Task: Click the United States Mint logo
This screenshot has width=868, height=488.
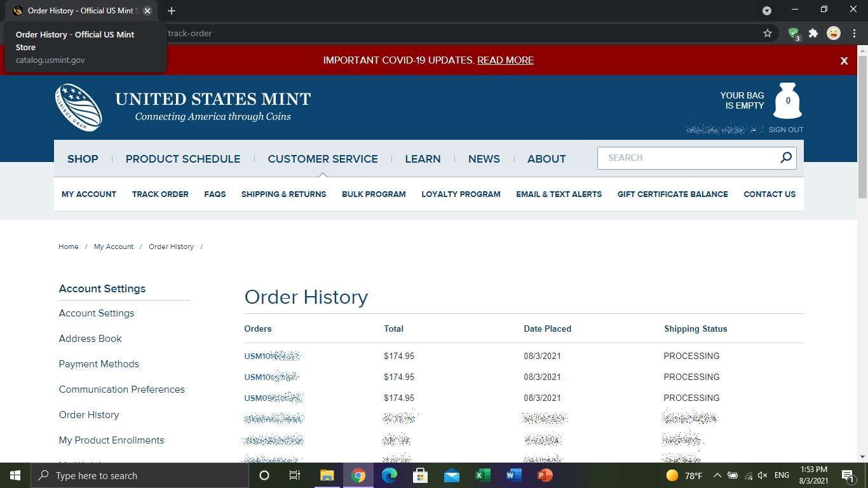Action: [x=183, y=107]
